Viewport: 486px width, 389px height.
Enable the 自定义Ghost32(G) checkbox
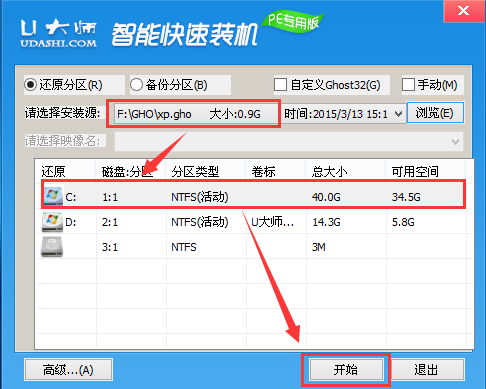tap(280, 85)
